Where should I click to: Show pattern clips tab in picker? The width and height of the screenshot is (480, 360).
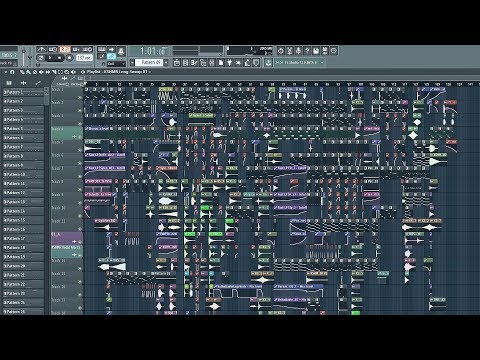(9, 83)
